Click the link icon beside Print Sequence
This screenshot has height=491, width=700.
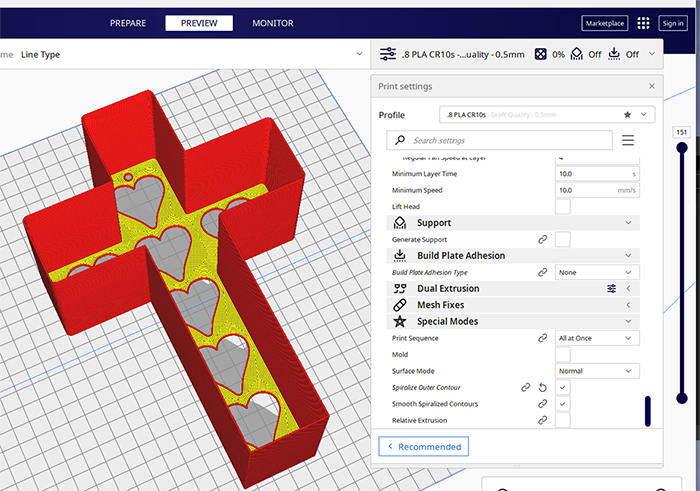pos(542,339)
